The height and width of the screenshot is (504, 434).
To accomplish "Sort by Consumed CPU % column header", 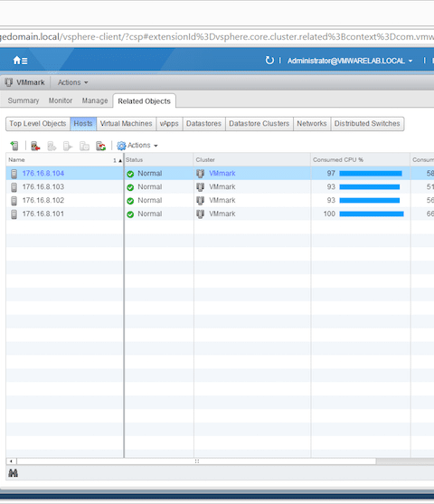I will coord(361,160).
